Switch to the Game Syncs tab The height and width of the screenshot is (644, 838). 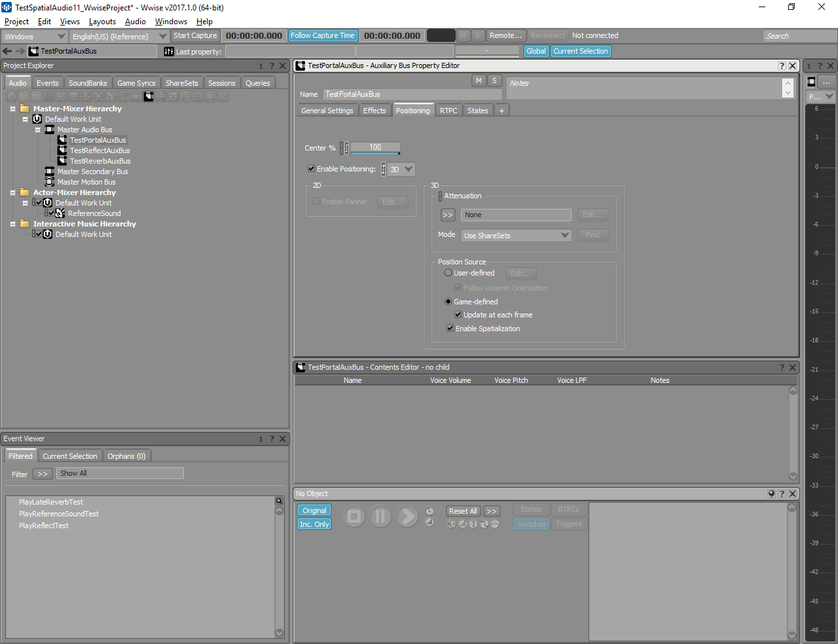[x=136, y=83]
